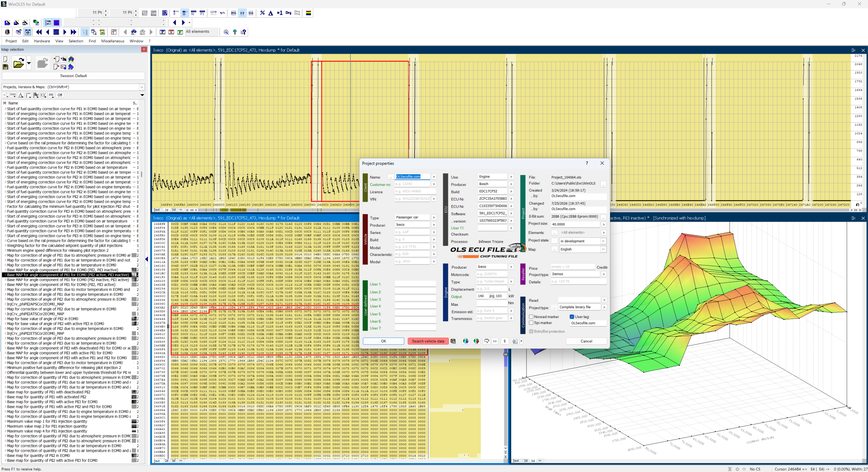Open the black filter options arrow
The image size is (868, 472).
142,95
